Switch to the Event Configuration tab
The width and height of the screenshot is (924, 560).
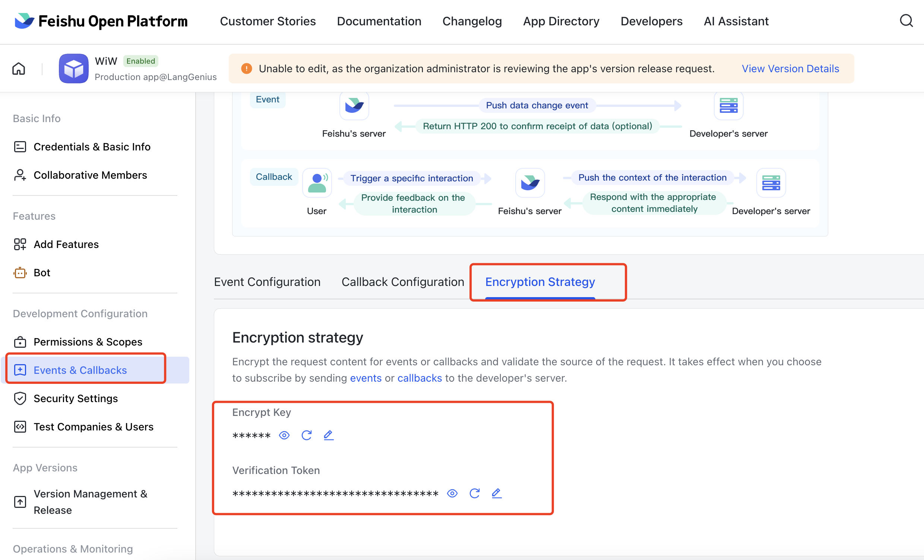(x=267, y=282)
